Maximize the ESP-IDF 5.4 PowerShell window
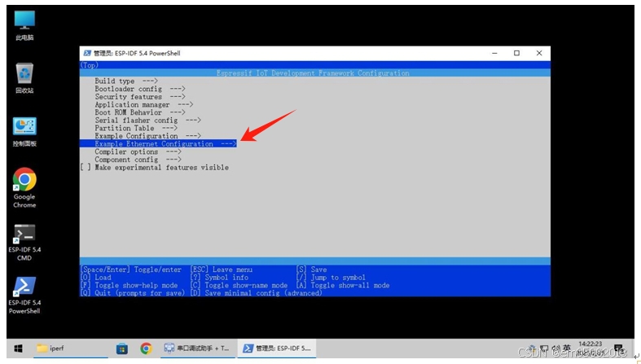641x364 pixels. pyautogui.click(x=516, y=53)
